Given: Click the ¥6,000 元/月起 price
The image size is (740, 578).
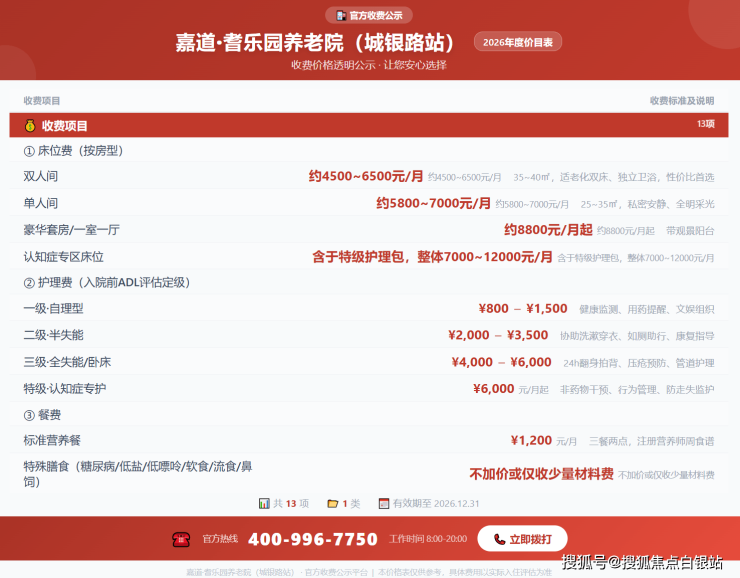Looking at the screenshot, I should coord(511,389).
